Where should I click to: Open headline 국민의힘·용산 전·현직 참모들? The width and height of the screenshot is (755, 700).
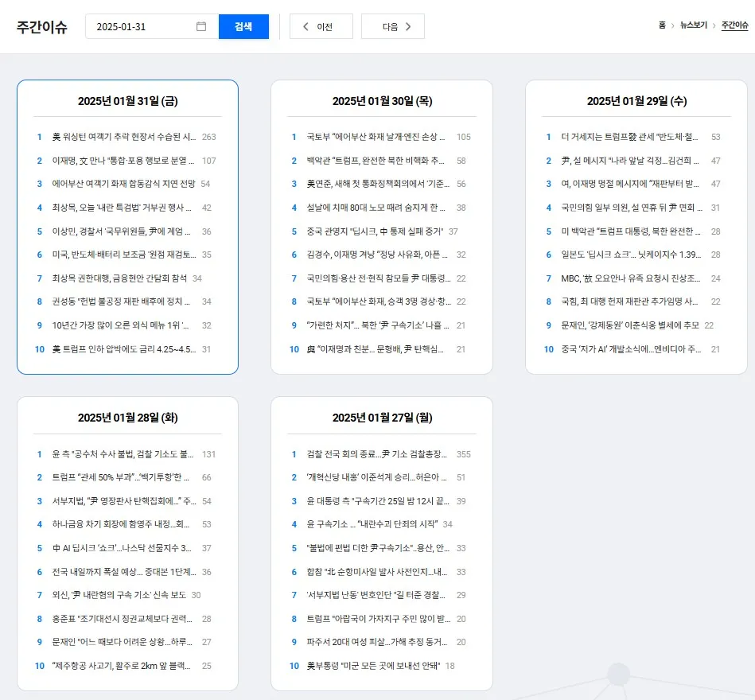point(379,278)
